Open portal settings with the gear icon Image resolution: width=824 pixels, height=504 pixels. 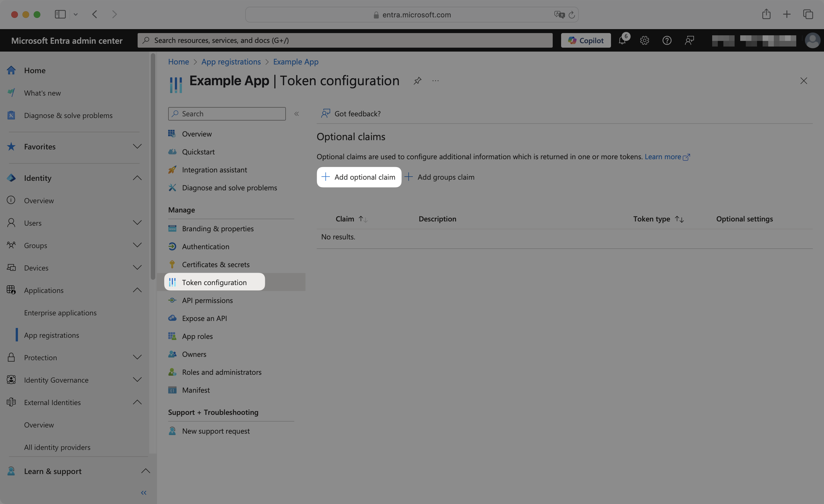644,40
